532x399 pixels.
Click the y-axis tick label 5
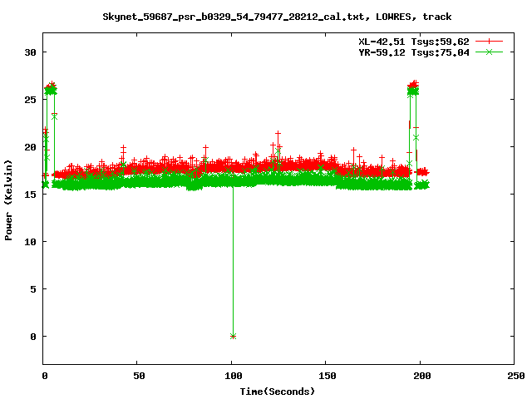33,289
